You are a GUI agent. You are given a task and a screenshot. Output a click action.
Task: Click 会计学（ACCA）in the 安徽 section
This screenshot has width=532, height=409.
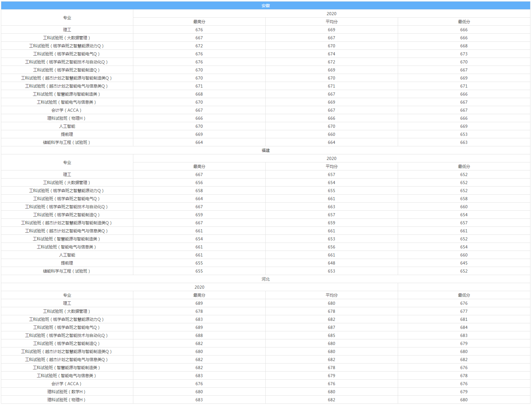[66, 110]
